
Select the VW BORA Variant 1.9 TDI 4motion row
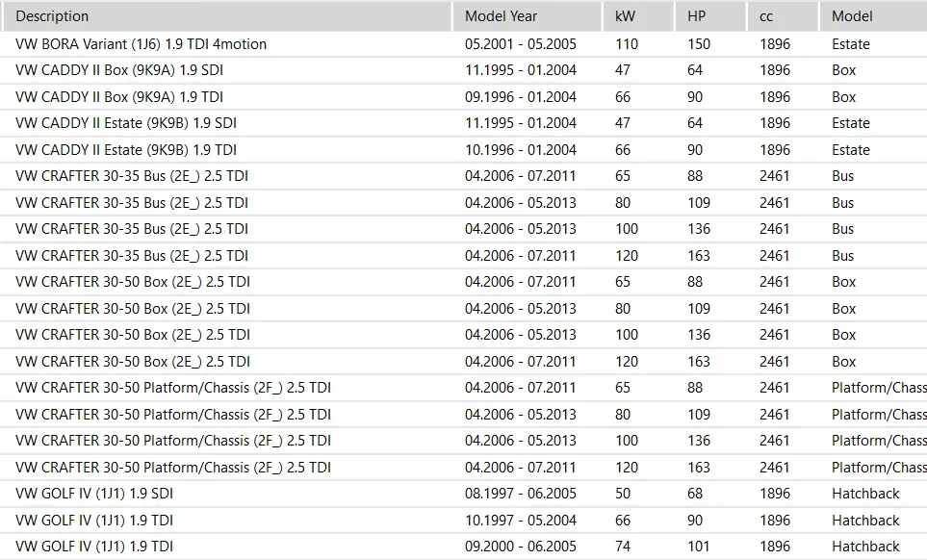[142, 44]
